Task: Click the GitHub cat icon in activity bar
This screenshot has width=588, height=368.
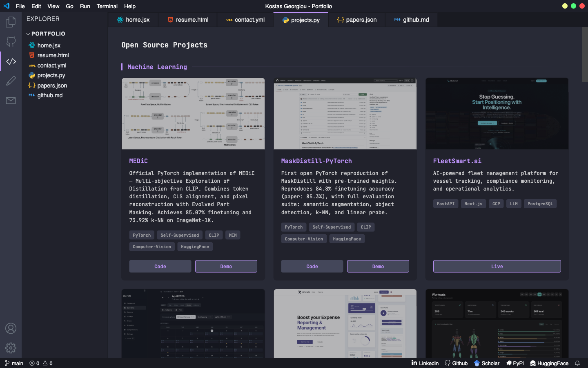Action: pos(11,41)
